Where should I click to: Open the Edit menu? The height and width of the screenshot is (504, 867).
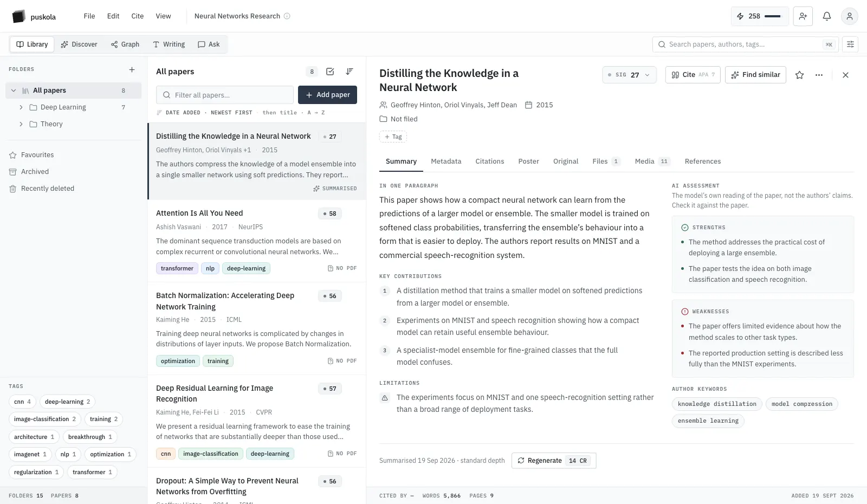[x=113, y=16]
